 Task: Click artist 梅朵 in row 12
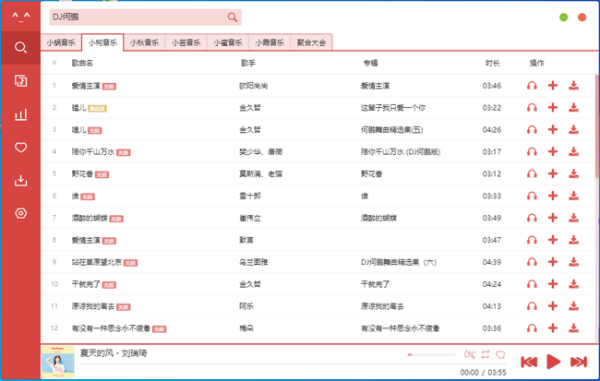[x=246, y=328]
